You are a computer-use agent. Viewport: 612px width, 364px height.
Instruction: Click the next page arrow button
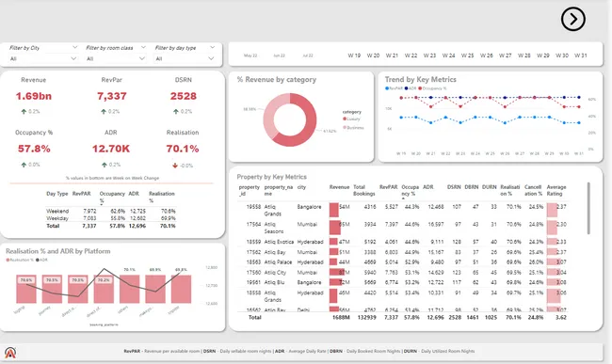[573, 19]
